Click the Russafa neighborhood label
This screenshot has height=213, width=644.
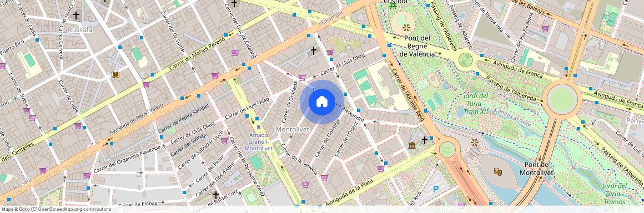[x=80, y=30]
